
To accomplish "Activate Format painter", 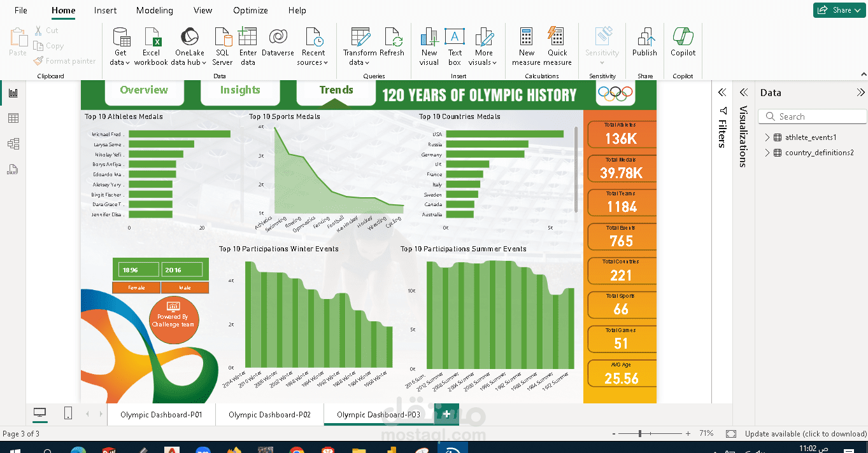I will pos(64,61).
